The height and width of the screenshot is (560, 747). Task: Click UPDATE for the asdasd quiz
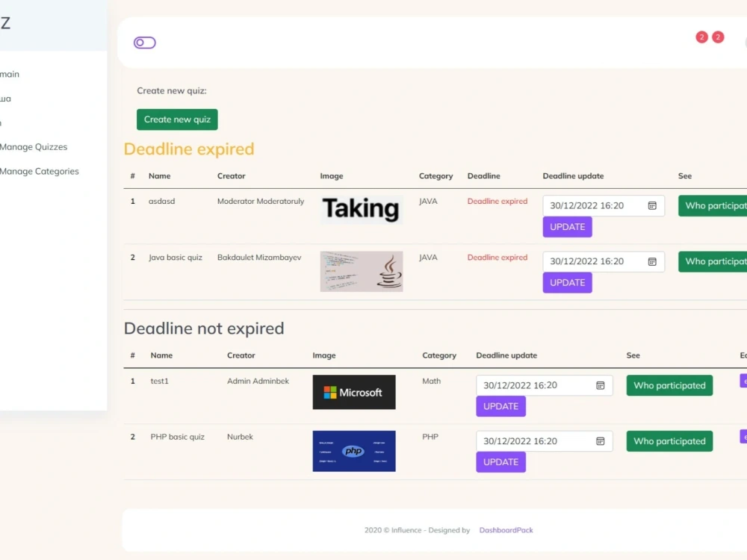pyautogui.click(x=567, y=226)
